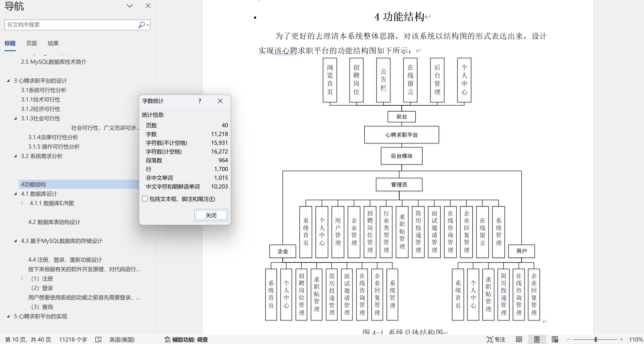Open the navigation pane options dropdown arrow

pyautogui.click(x=130, y=6)
